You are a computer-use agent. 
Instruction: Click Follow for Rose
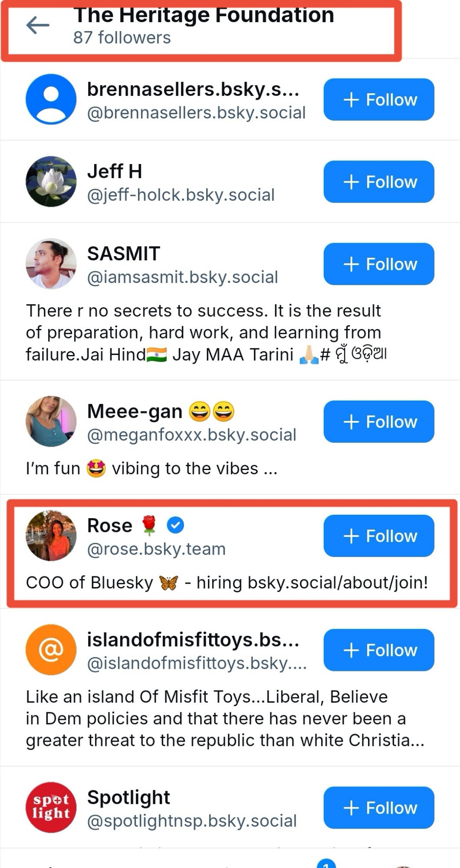(379, 536)
